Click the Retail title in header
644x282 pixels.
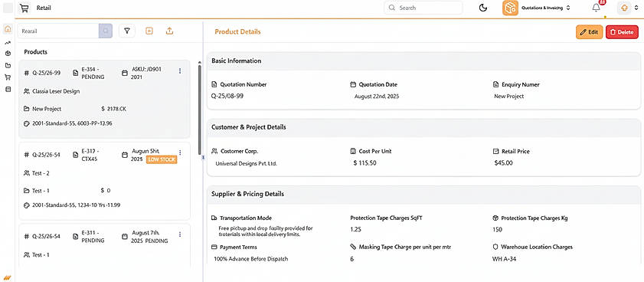coord(44,8)
